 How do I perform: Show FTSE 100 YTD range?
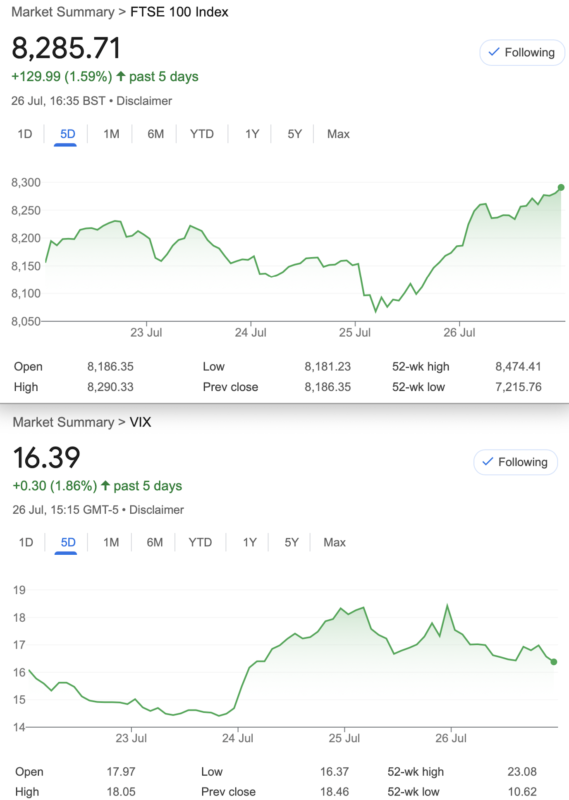pos(202,134)
